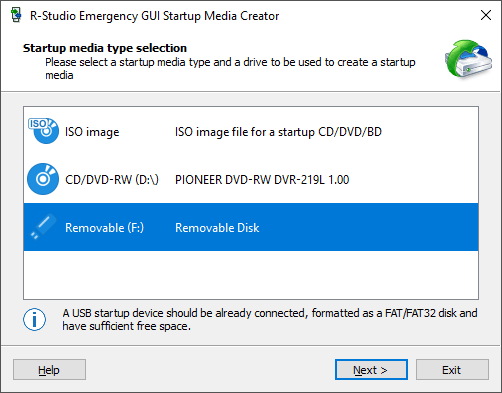The height and width of the screenshot is (393, 502).
Task: Click the Removable Disk description text
Action: (x=217, y=228)
